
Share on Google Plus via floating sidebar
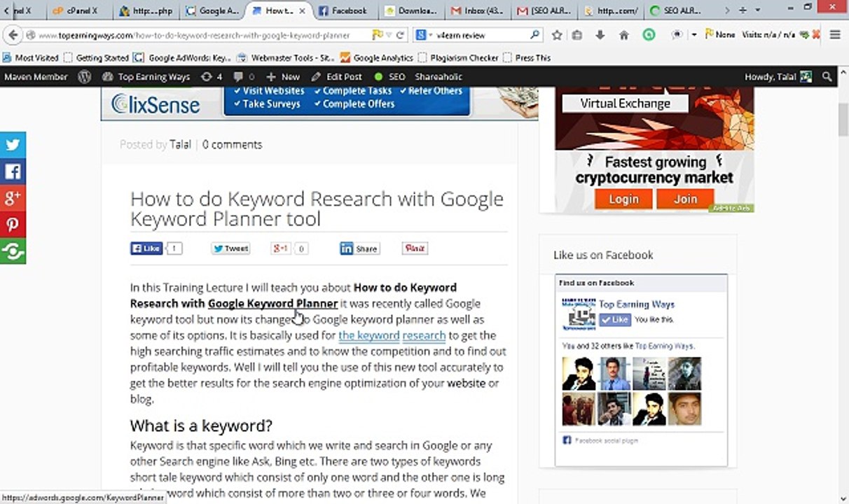click(x=13, y=198)
